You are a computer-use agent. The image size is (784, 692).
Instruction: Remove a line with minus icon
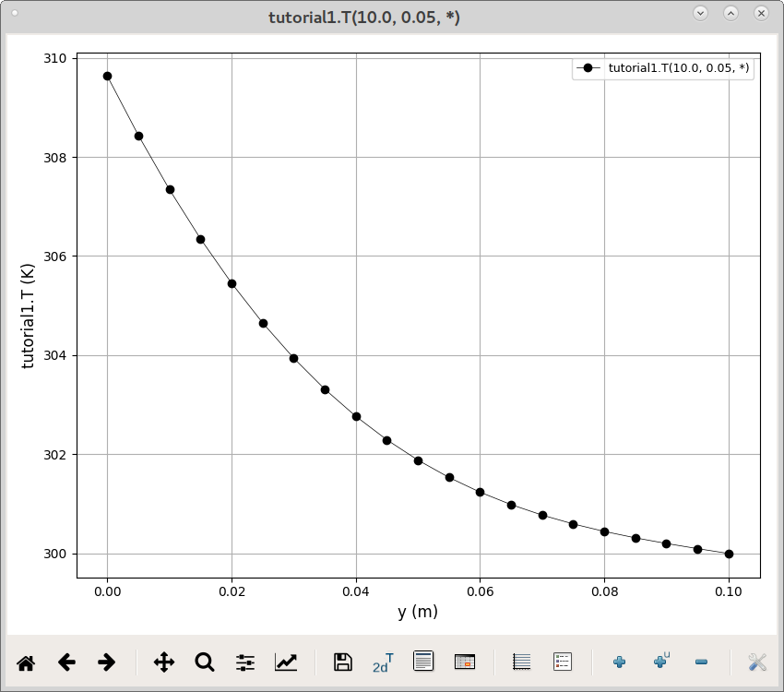coord(701,662)
